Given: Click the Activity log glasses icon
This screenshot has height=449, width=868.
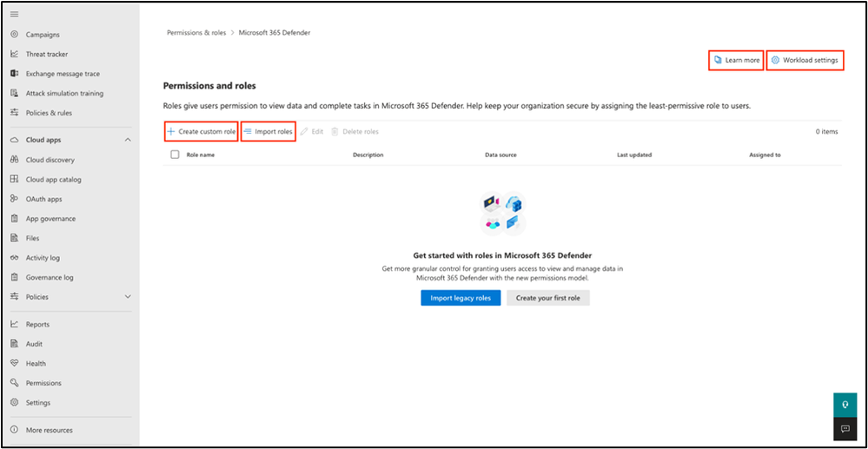Looking at the screenshot, I should [x=15, y=258].
